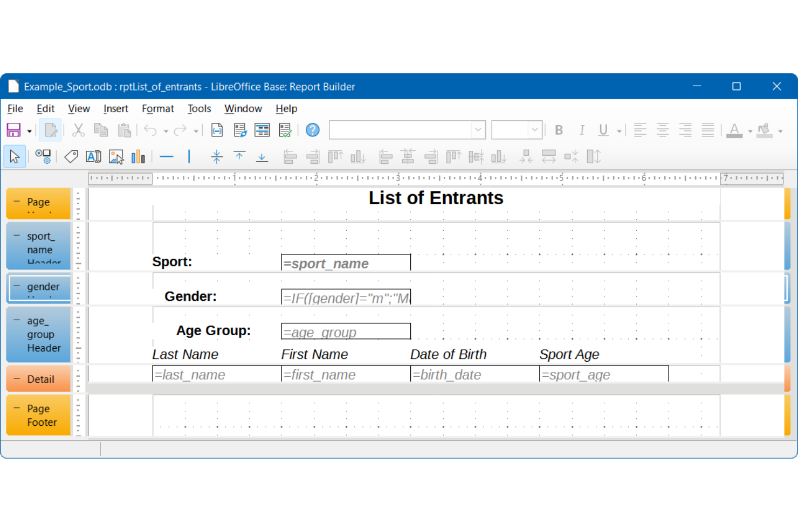Image resolution: width=798 pixels, height=532 pixels.
Task: Open the font size dropdown
Action: pos(534,130)
